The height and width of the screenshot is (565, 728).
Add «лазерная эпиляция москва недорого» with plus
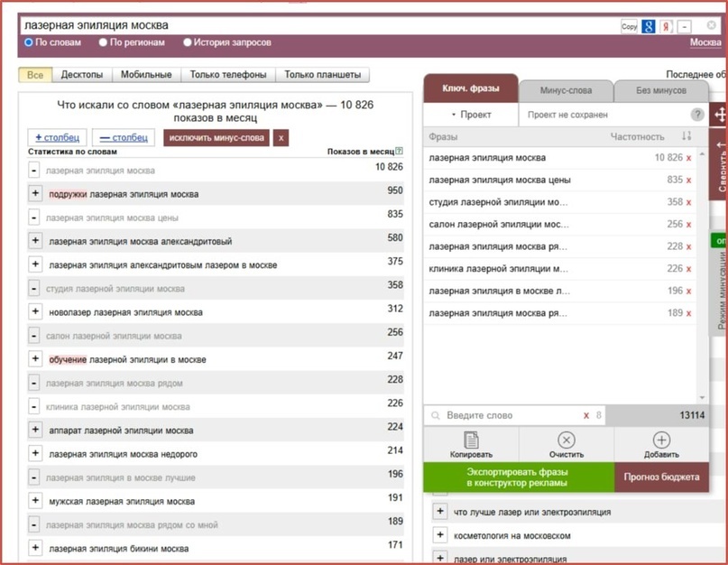pyautogui.click(x=35, y=453)
